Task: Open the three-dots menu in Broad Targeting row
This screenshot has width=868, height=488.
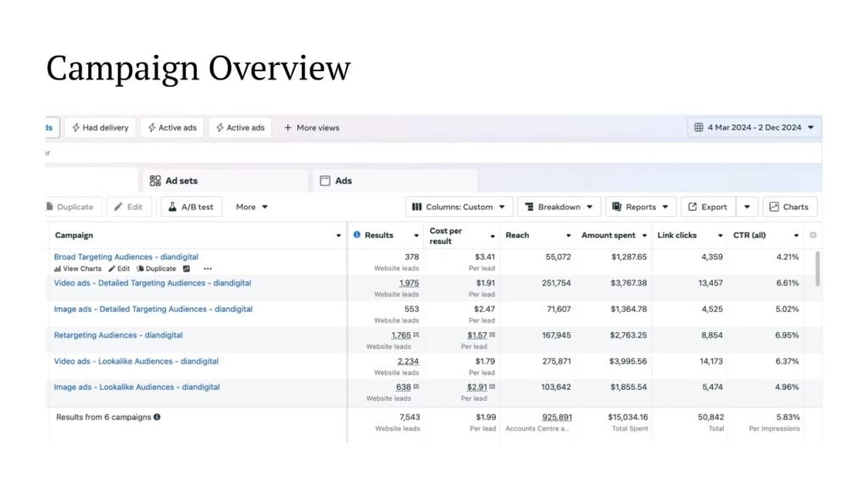Action: click(208, 269)
